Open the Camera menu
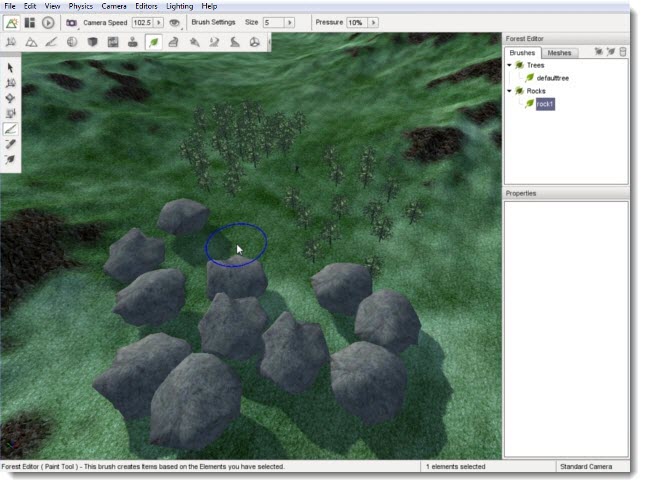The image size is (645, 487). [114, 6]
